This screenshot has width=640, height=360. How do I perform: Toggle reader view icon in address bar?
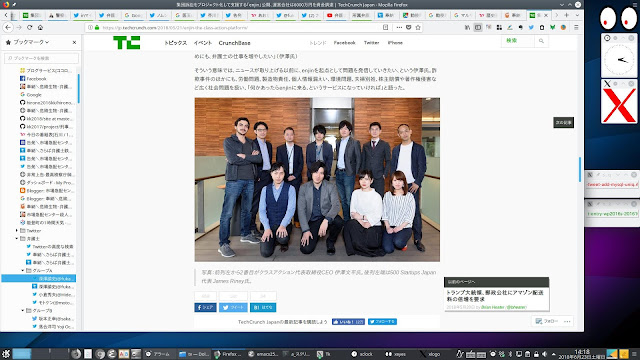pyautogui.click(x=385, y=27)
